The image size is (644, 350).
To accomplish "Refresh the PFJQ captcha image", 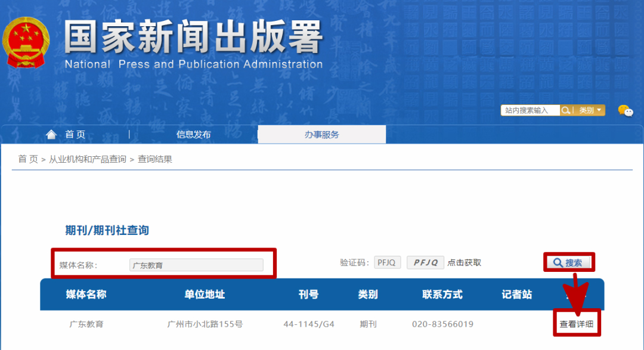I will point(425,262).
